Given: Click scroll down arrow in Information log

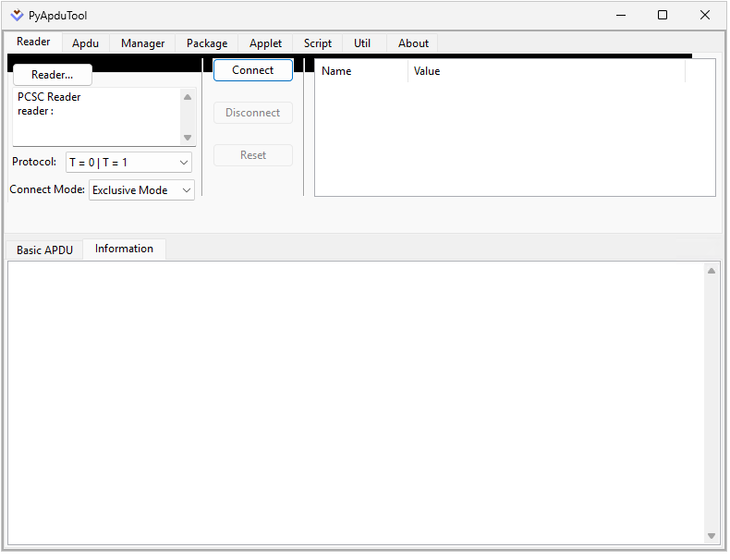Looking at the screenshot, I should [711, 536].
